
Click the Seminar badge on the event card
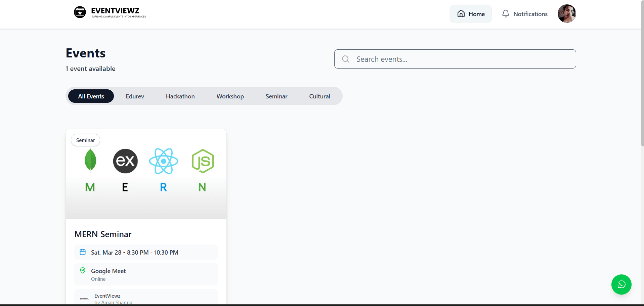tap(85, 140)
